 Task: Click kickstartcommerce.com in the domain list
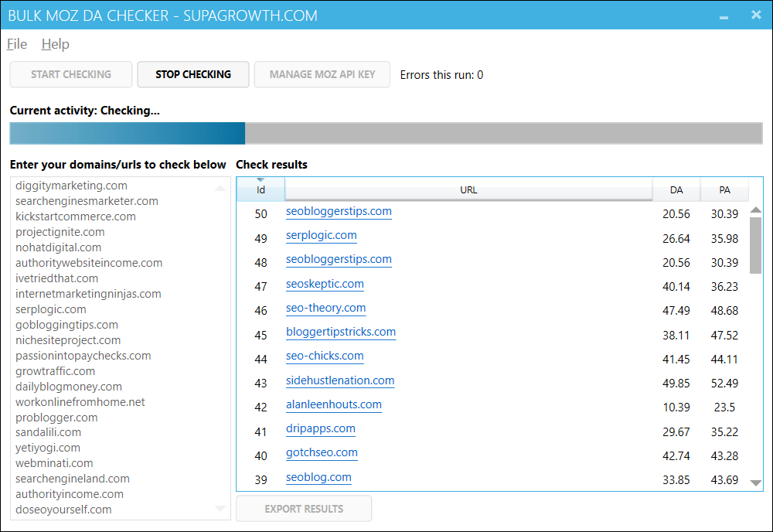[76, 217]
